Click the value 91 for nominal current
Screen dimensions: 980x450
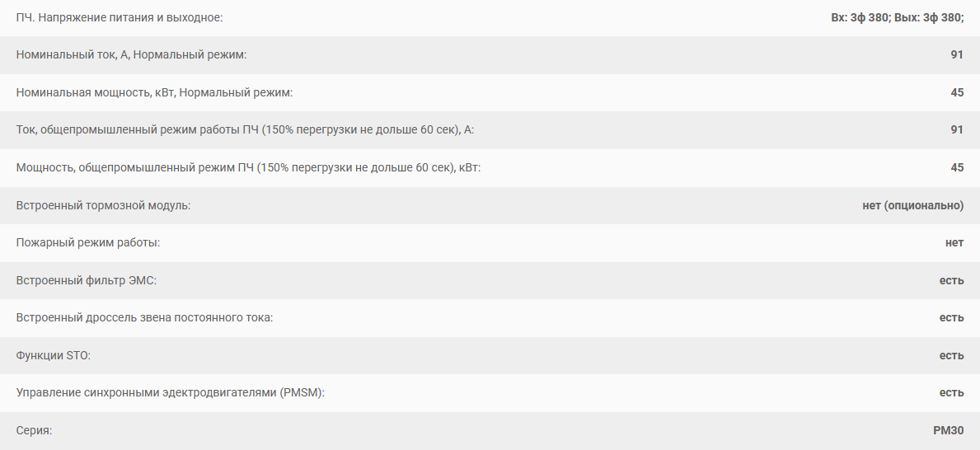click(957, 55)
